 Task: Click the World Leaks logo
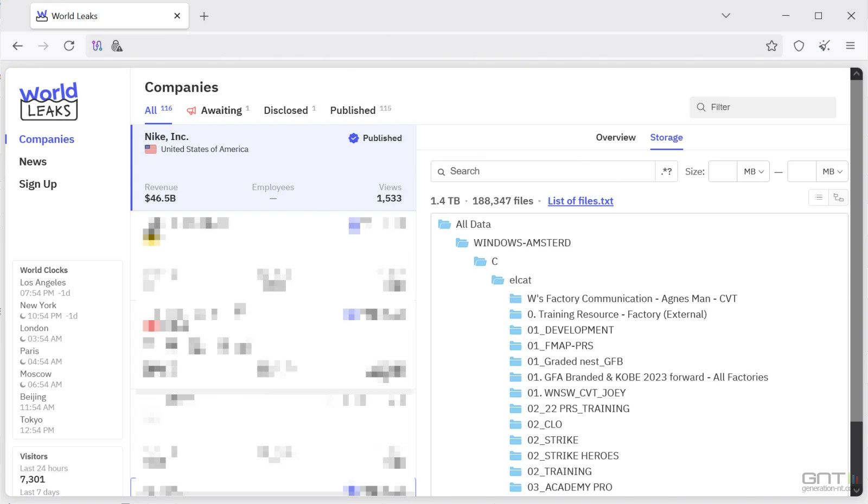coord(49,101)
